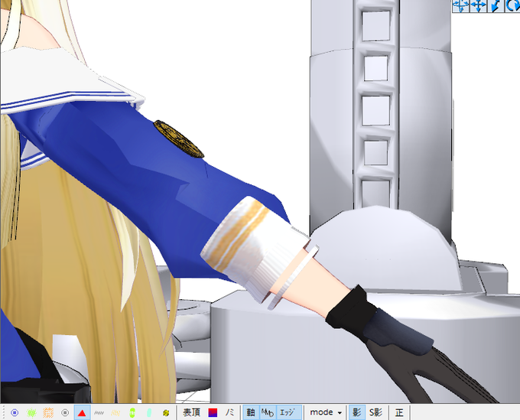Toggle the orange dotted grid display icon
The image size is (520, 420).
(x=48, y=412)
